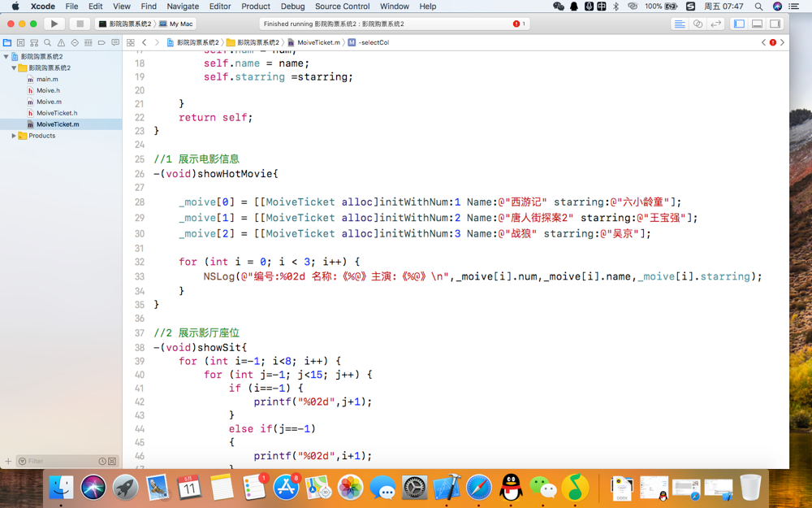This screenshot has width=812, height=508.
Task: Open the Xcode menu
Action: pyautogui.click(x=42, y=7)
